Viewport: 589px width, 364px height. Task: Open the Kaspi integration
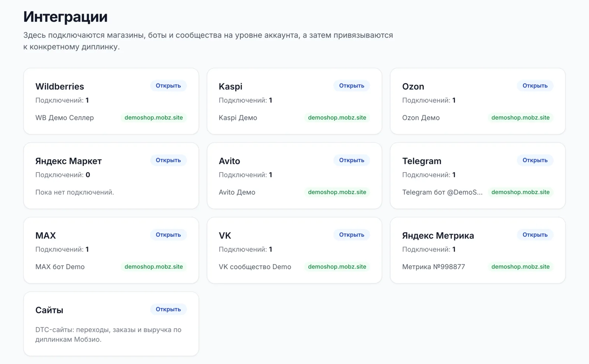pos(352,86)
